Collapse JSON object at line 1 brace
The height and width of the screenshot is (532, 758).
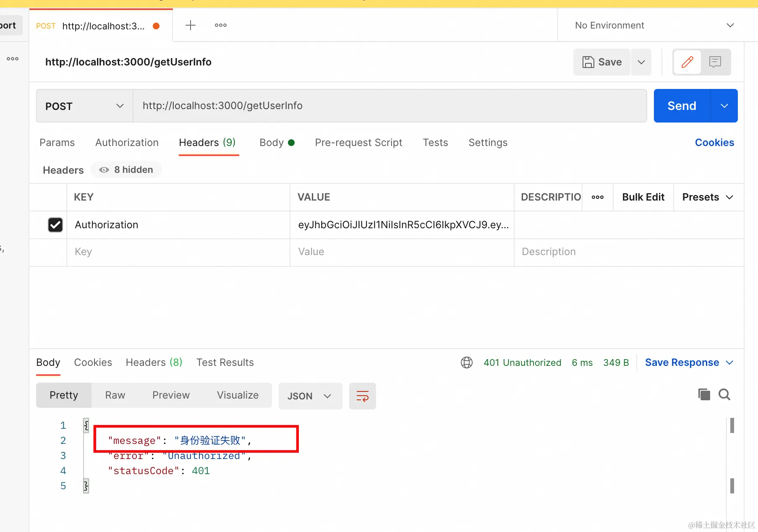coord(86,425)
